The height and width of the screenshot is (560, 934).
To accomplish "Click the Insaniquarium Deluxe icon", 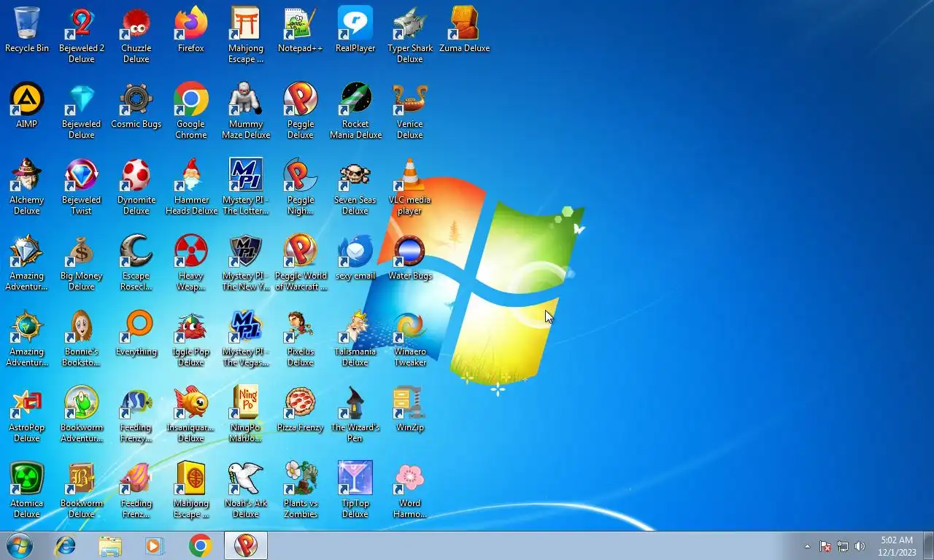I will pyautogui.click(x=191, y=414).
